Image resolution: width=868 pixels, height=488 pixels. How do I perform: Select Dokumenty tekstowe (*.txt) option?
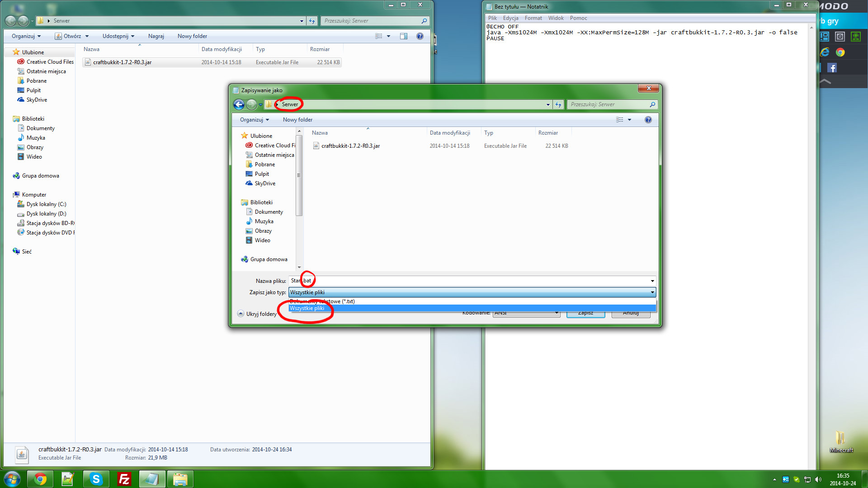472,301
